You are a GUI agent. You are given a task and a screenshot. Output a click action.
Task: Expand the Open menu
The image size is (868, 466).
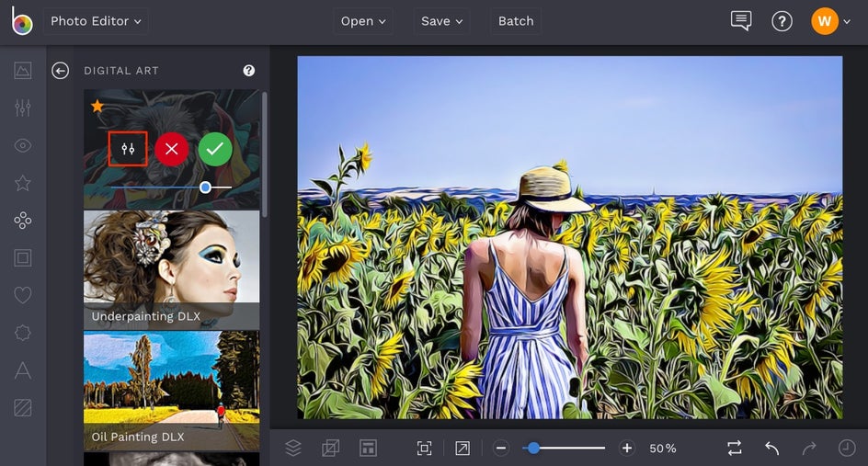363,21
